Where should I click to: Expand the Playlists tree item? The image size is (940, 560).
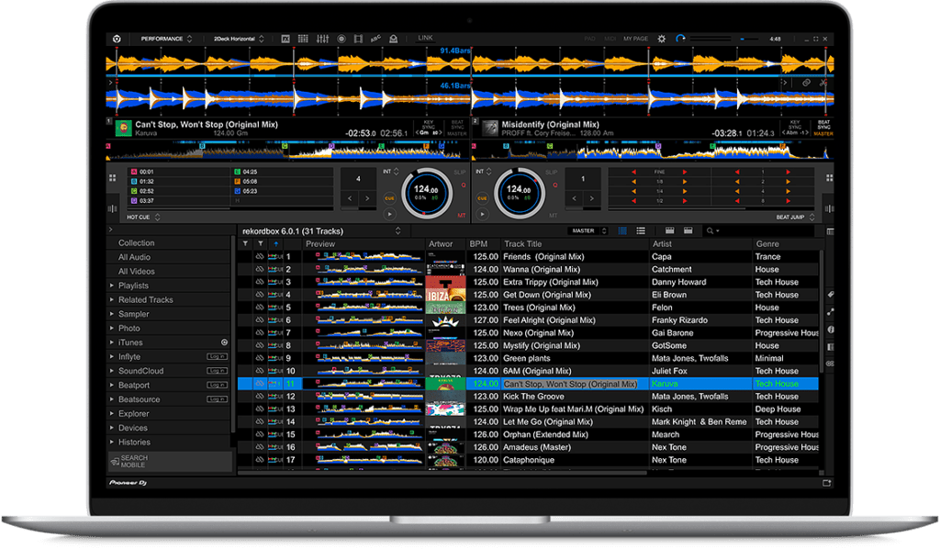pyautogui.click(x=112, y=286)
